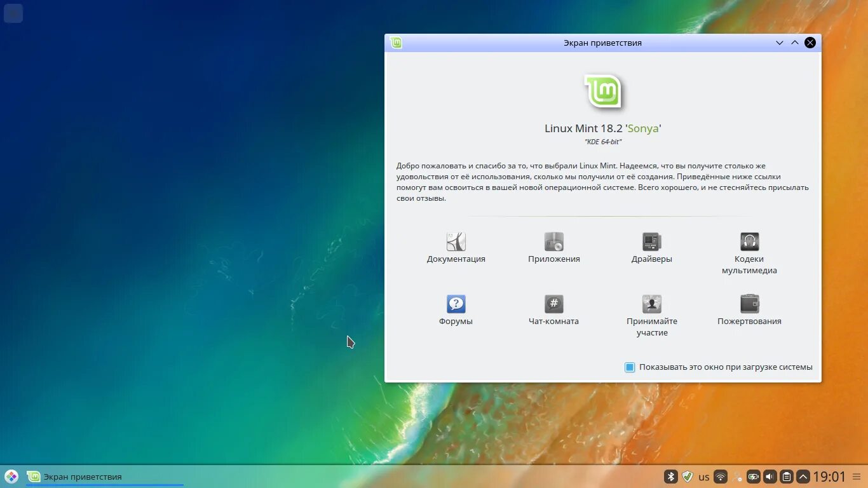Screen dimensions: 868x488
Task: Open the Wi-Fi network tray icon
Action: [721, 477]
